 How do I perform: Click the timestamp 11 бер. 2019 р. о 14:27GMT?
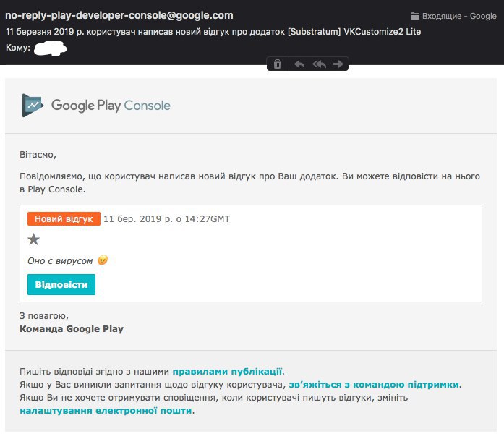pos(166,219)
